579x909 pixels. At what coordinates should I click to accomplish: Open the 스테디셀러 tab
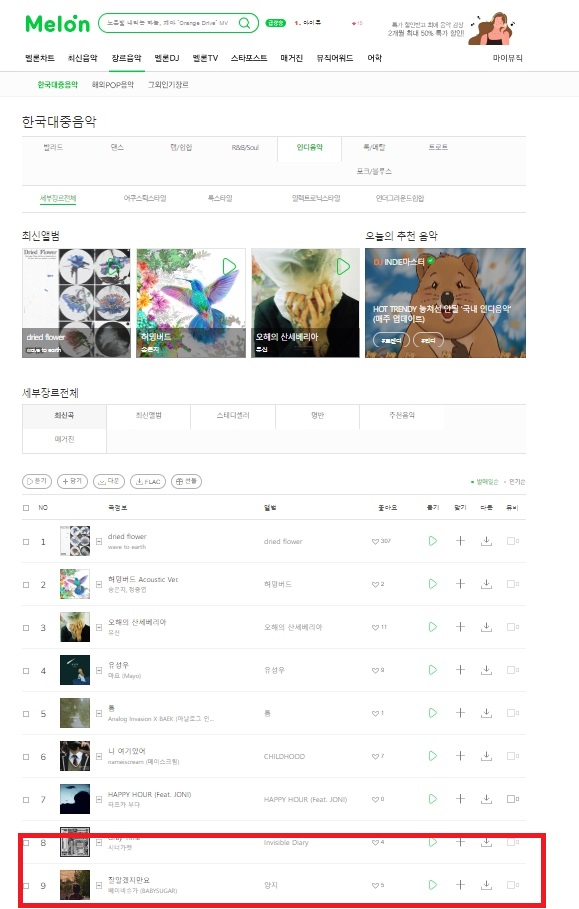[x=233, y=416]
